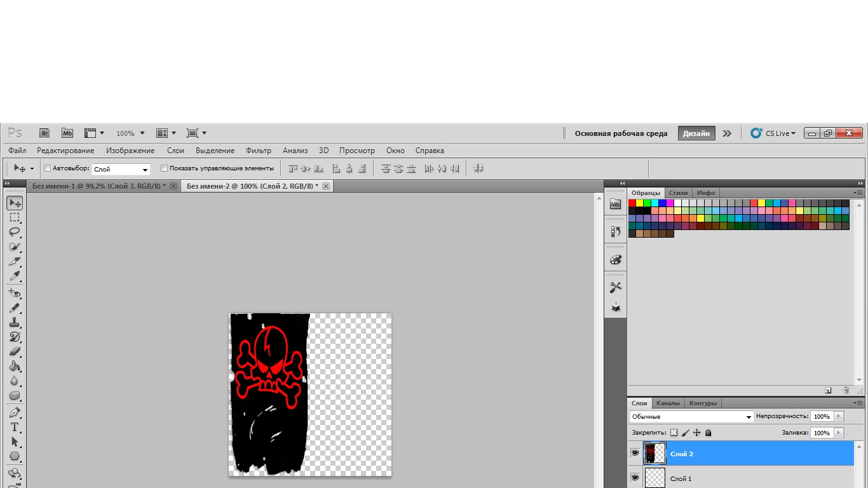
Task: Launch Adobe Bridge from top bar
Action: (44, 133)
